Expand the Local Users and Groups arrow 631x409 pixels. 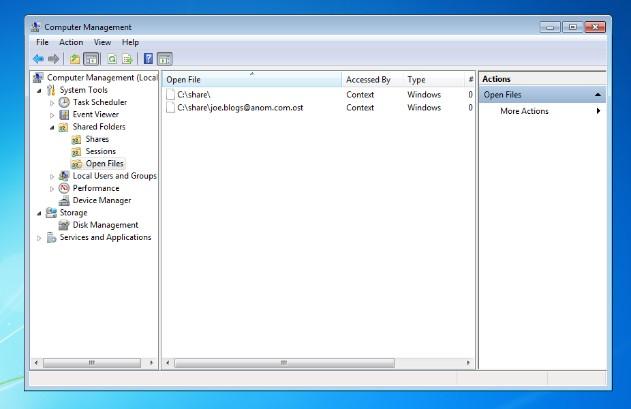tap(52, 177)
